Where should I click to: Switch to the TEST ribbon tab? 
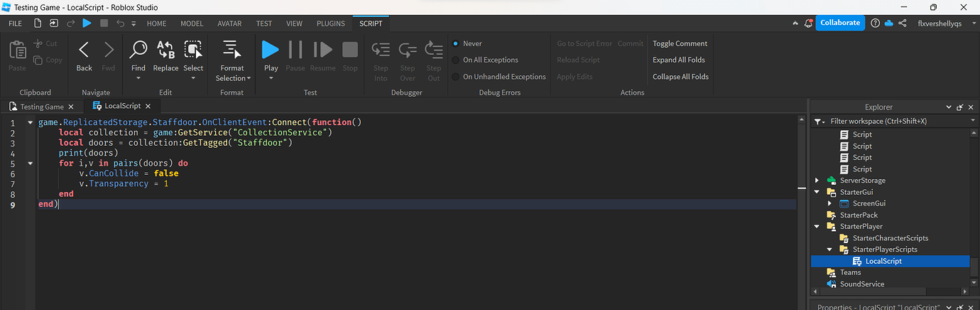click(264, 23)
